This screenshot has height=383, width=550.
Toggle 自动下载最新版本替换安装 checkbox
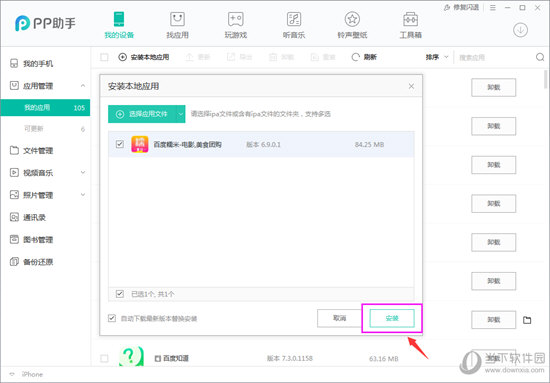tap(112, 318)
